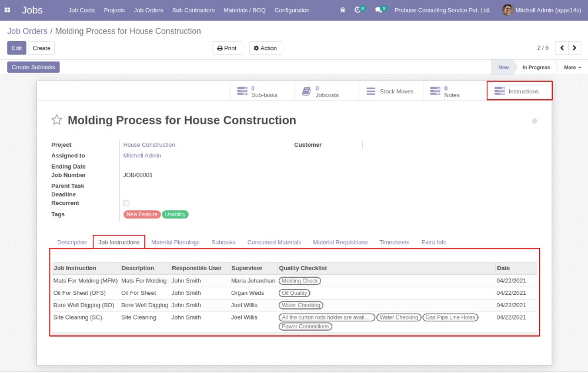Image resolution: width=588 pixels, height=373 pixels.
Task: Star the Molding Process task as favorite
Action: point(57,120)
